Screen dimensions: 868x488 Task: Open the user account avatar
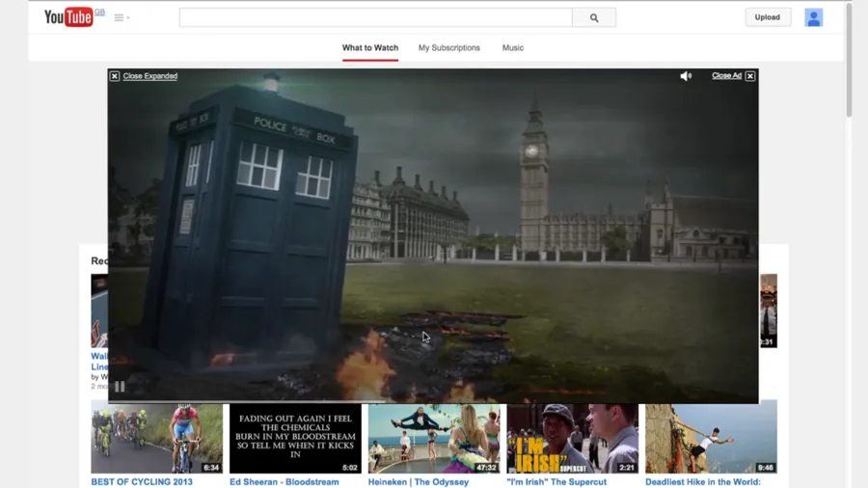(813, 17)
